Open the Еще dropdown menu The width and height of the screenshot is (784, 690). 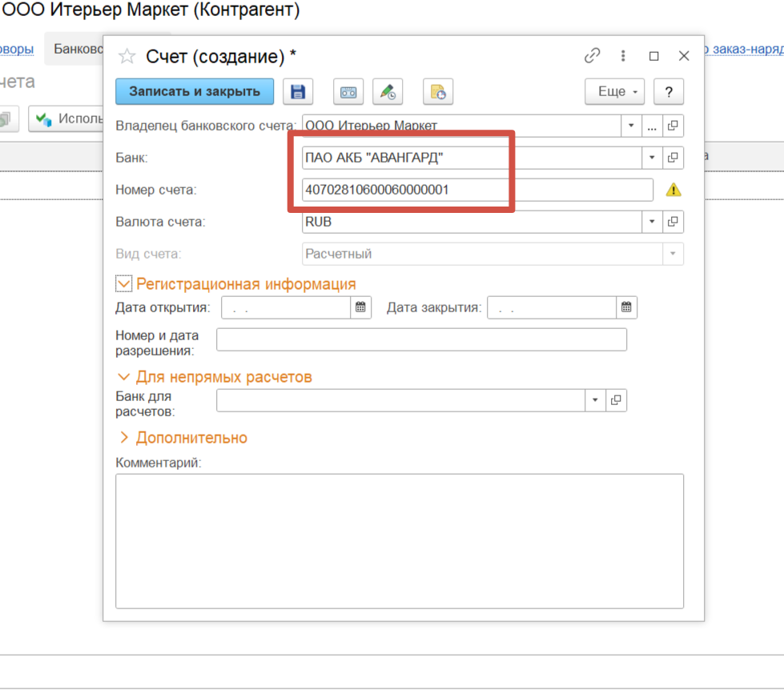point(615,91)
